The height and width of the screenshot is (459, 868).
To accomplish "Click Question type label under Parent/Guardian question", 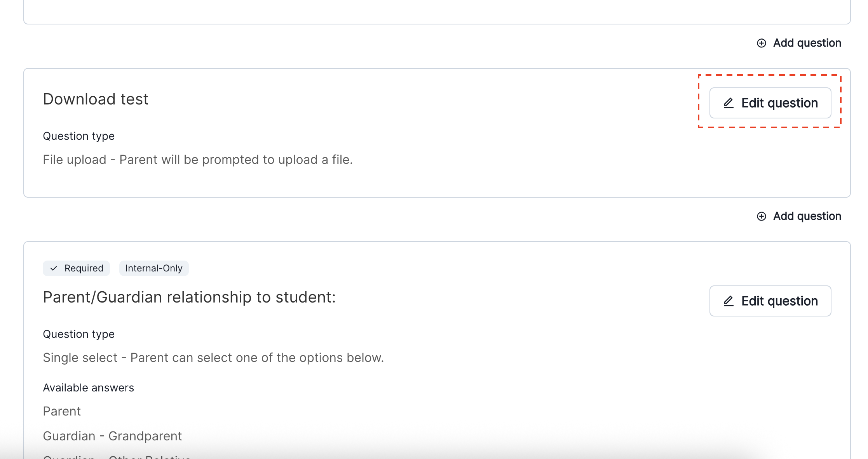I will (x=78, y=334).
